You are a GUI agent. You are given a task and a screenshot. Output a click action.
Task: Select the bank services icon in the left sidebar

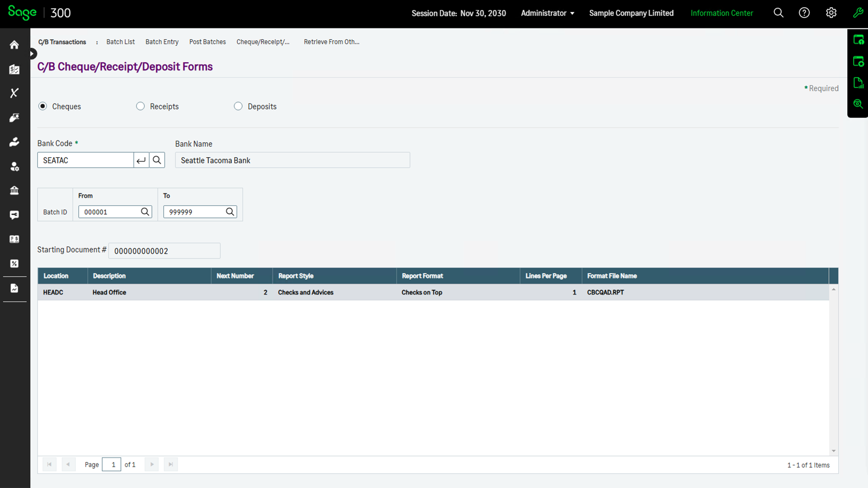tap(14, 190)
